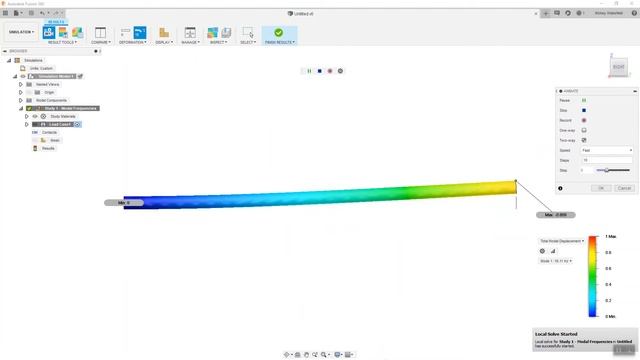This screenshot has width=640, height=360.
Task: Click the Step slider handle
Action: pyautogui.click(x=607, y=170)
